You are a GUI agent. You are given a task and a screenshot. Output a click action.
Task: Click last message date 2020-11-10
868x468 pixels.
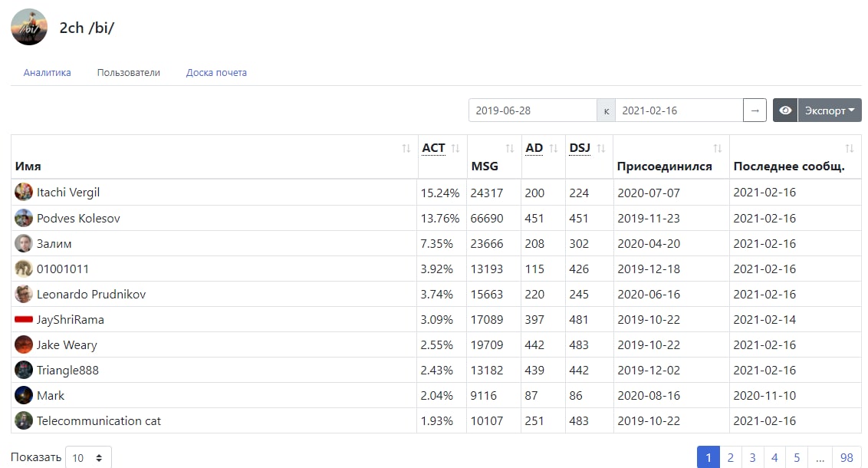point(764,395)
